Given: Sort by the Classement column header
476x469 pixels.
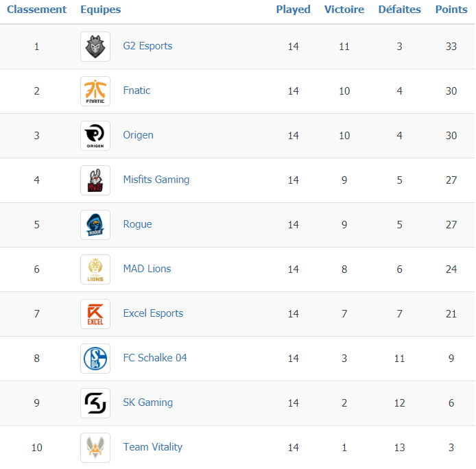Looking at the screenshot, I should point(37,10).
